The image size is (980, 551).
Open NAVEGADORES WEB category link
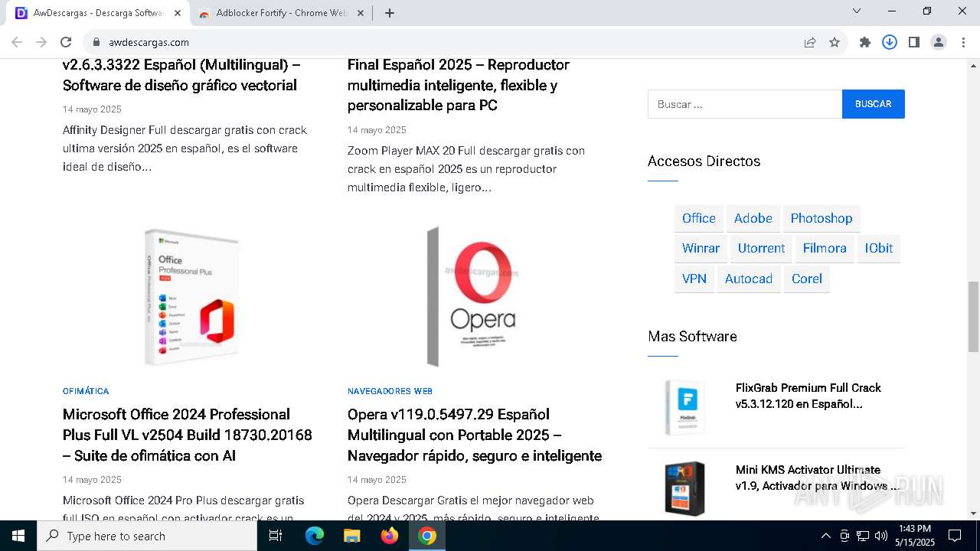coord(390,391)
